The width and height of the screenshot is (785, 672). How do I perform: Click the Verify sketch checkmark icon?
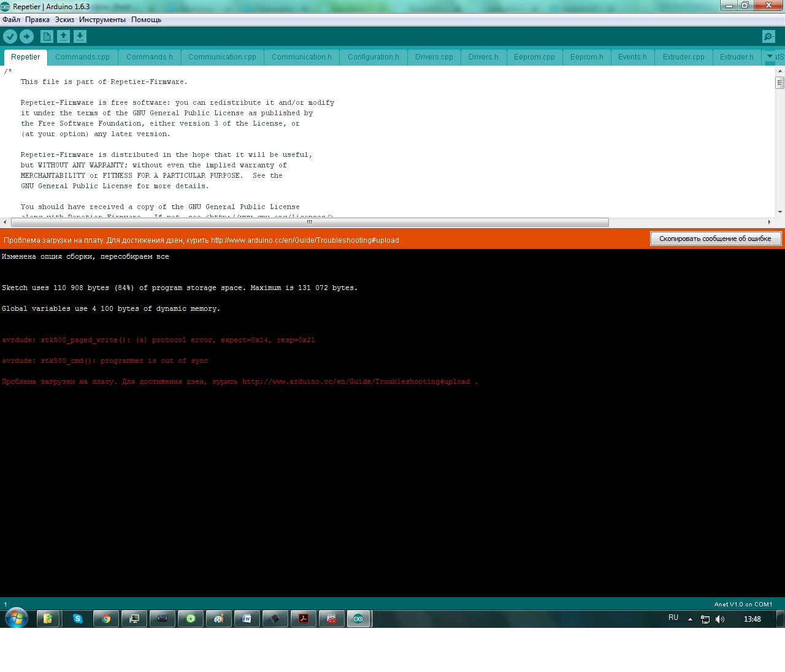click(10, 37)
